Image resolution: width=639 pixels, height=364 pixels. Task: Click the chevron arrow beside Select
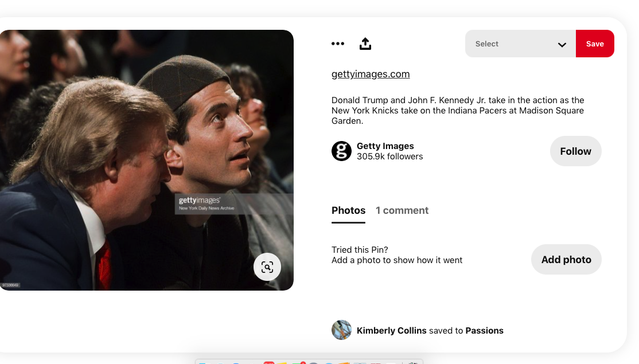[x=562, y=44]
